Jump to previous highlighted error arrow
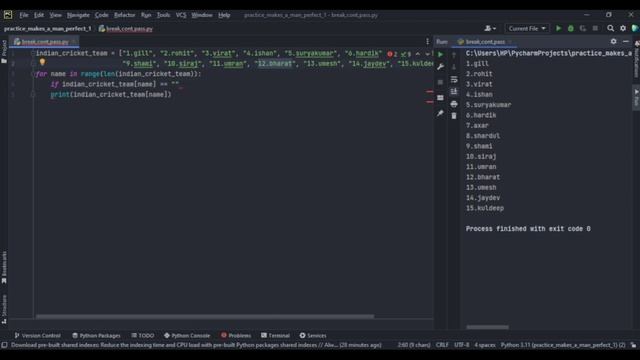Screen dimensions: 640x360 (418, 53)
